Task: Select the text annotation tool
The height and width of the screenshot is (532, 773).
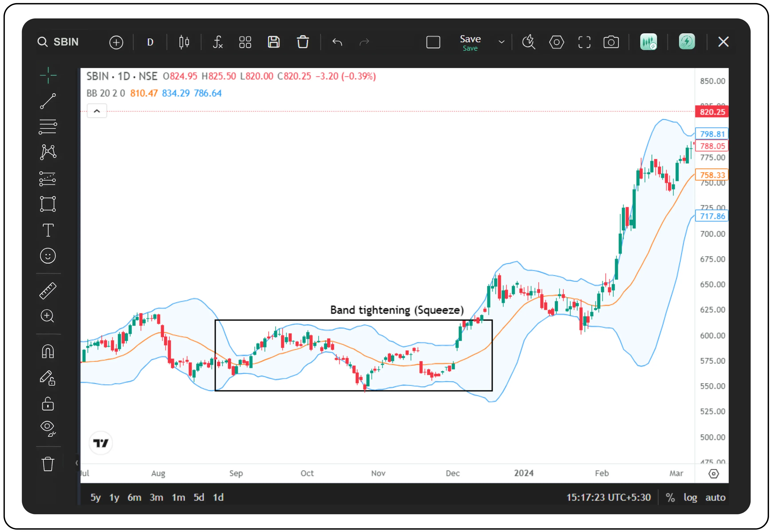Action: pyautogui.click(x=48, y=230)
